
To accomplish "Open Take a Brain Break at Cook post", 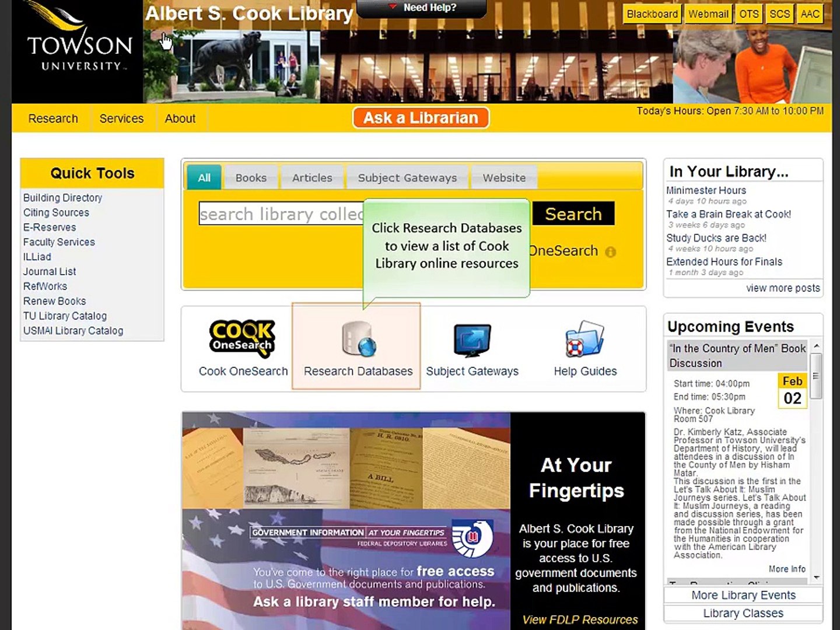I will point(729,214).
